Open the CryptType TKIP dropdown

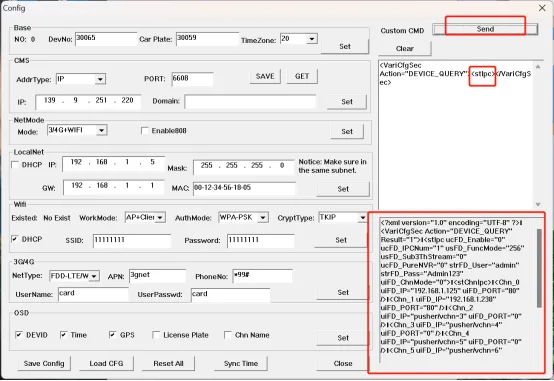click(x=363, y=217)
